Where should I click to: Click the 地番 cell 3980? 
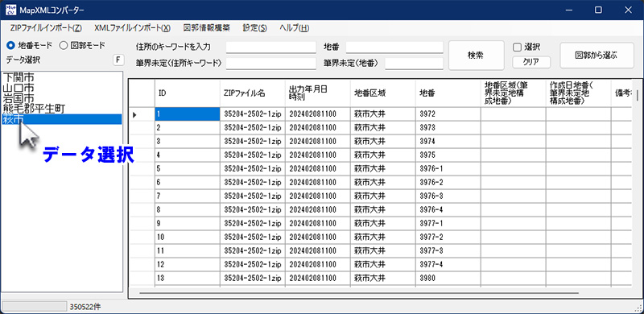tap(448, 279)
